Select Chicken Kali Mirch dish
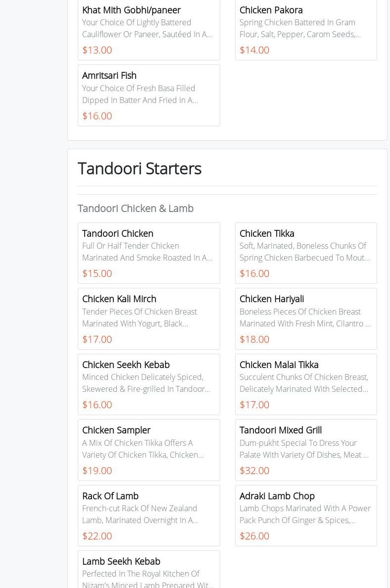The height and width of the screenshot is (588, 390). coord(119,299)
